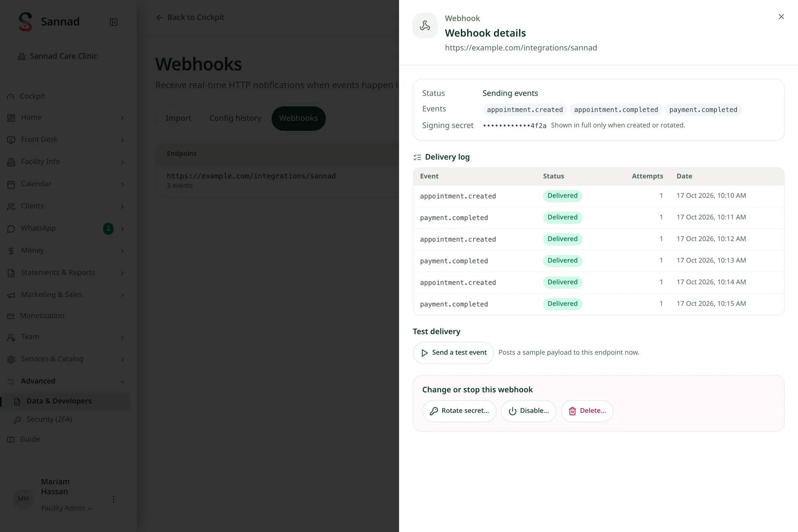The width and height of the screenshot is (798, 532).
Task: Open Security (2FA) menu item
Action: click(x=49, y=419)
